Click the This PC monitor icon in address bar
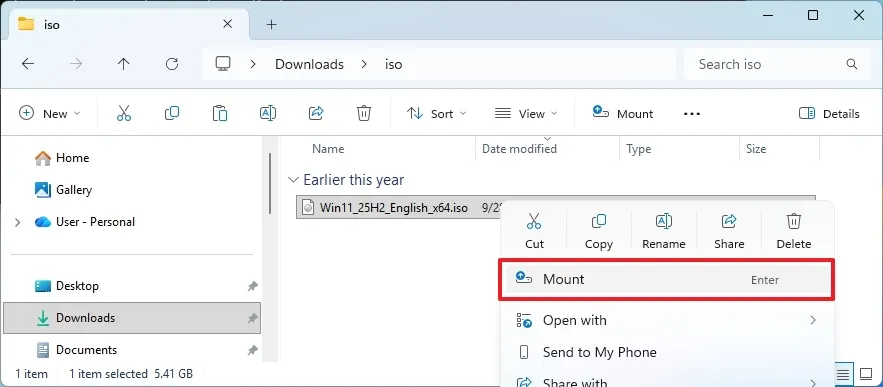 point(223,64)
